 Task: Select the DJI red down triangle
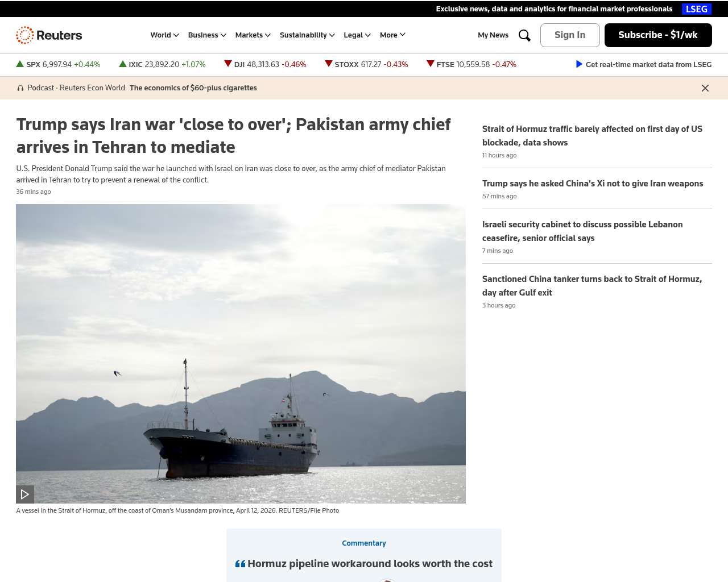228,64
